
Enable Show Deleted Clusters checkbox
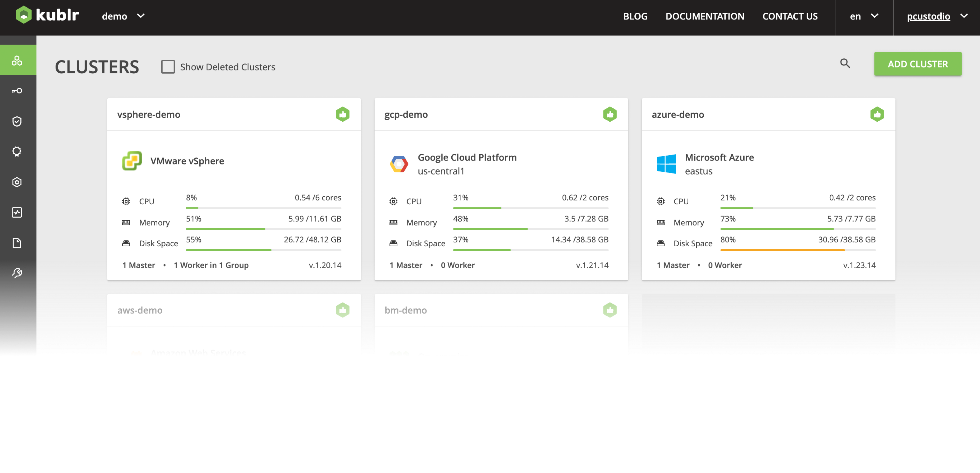click(x=168, y=67)
